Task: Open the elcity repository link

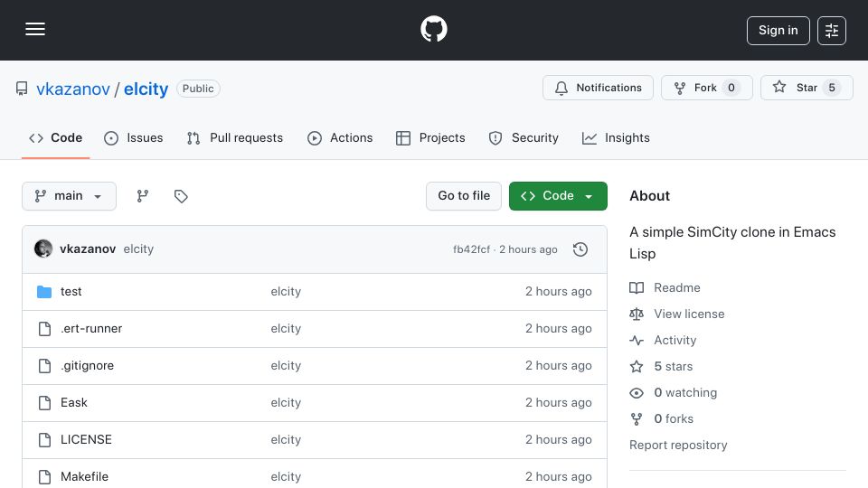Action: (x=146, y=89)
